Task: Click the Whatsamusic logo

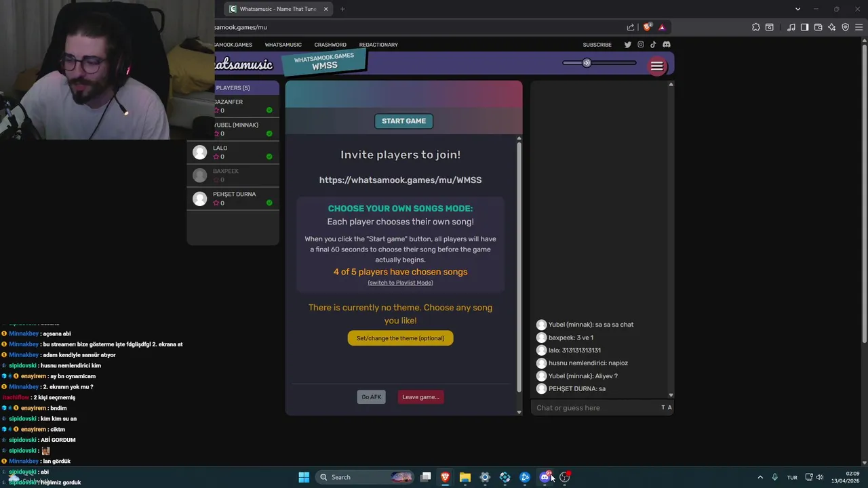Action: [x=243, y=65]
